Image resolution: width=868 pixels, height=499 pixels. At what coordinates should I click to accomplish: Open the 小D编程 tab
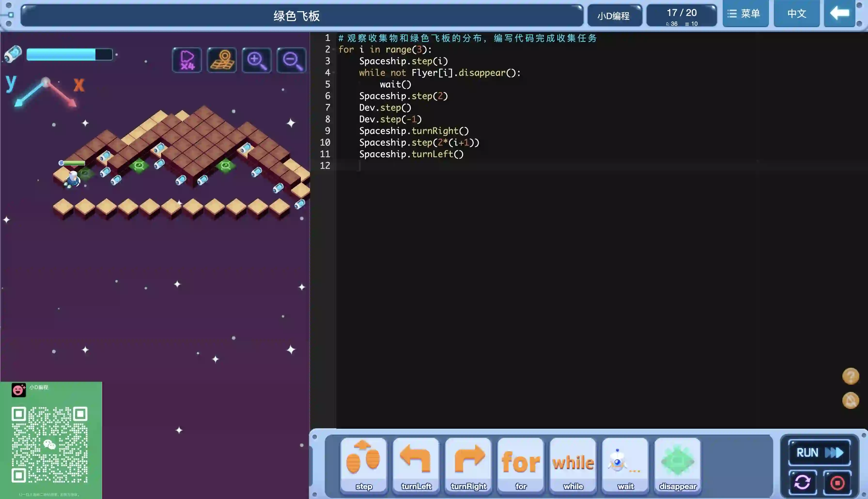click(x=614, y=16)
